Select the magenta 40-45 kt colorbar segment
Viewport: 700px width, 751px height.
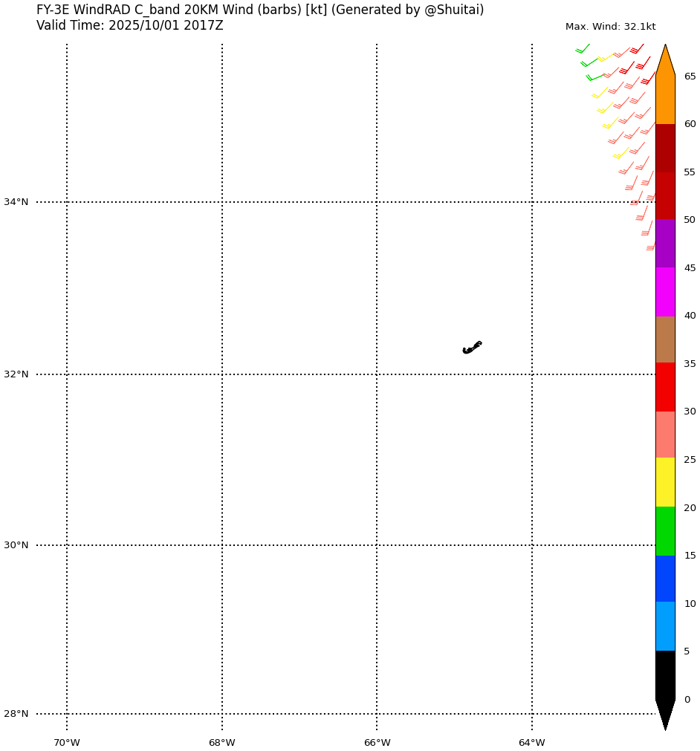(x=665, y=291)
